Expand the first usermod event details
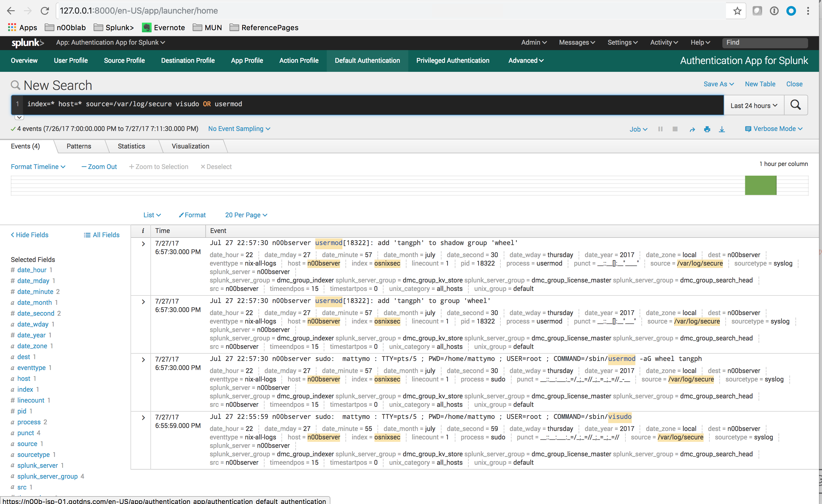The image size is (822, 504). [x=143, y=244]
